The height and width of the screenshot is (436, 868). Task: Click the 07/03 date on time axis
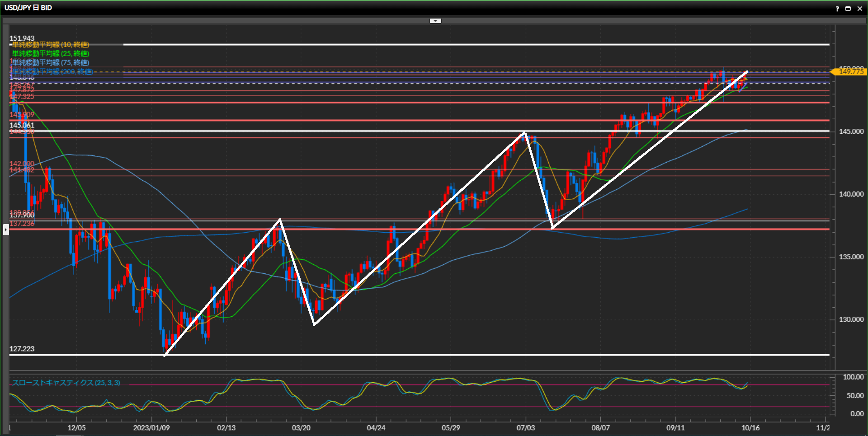point(526,427)
